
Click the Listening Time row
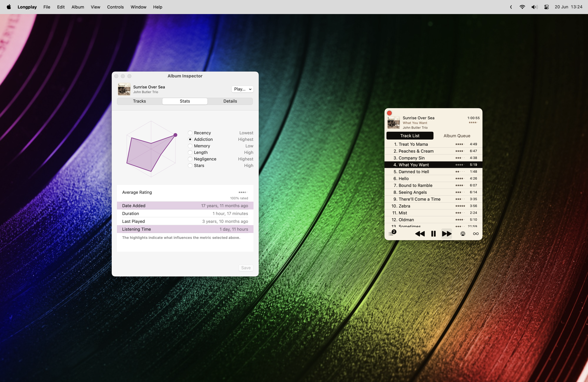point(185,229)
